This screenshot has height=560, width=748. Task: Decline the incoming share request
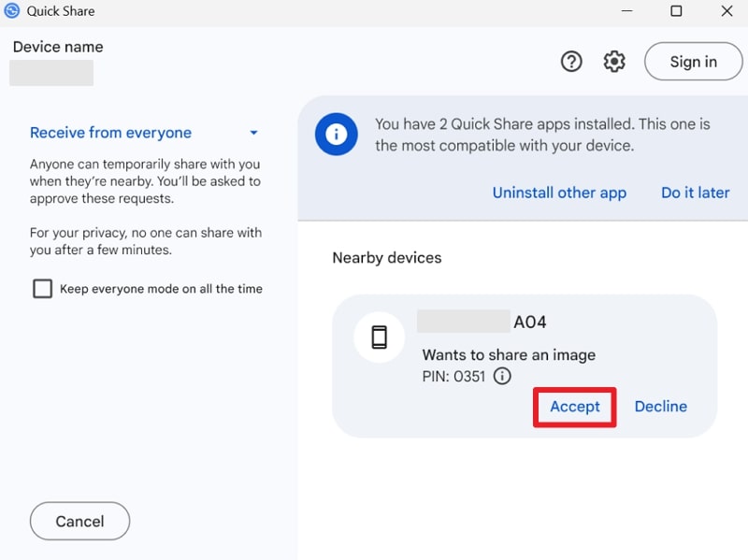661,406
